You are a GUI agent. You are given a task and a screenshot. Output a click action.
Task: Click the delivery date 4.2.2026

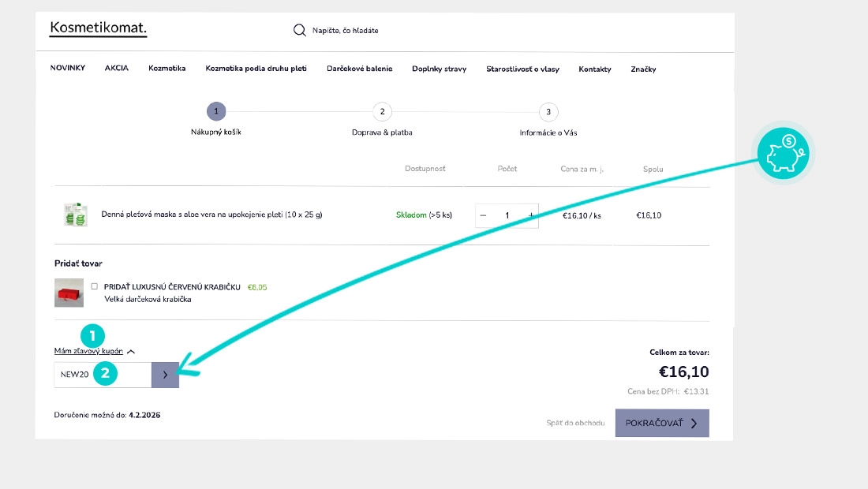point(144,415)
